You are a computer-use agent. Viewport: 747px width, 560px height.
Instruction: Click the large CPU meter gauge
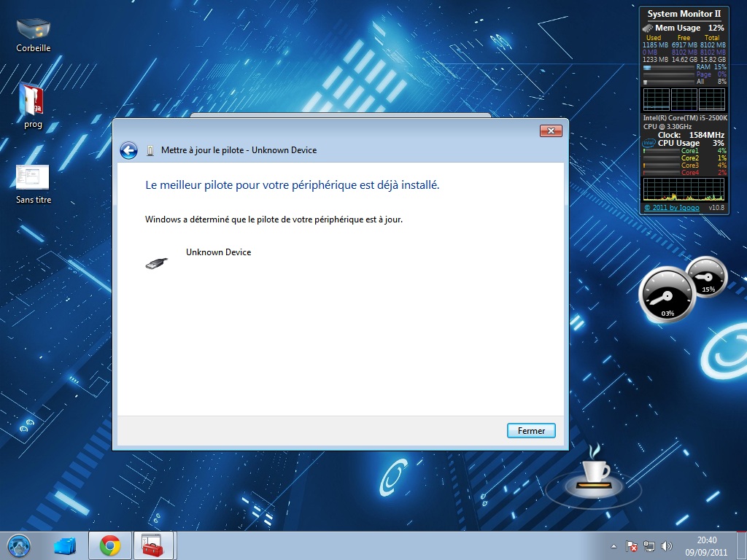pyautogui.click(x=667, y=295)
